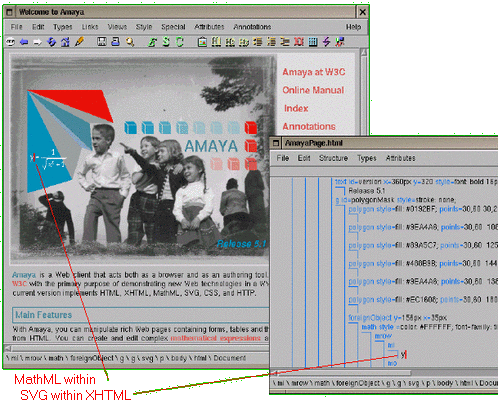498x402 pixels.
Task: Follow the Index link
Action: (296, 108)
